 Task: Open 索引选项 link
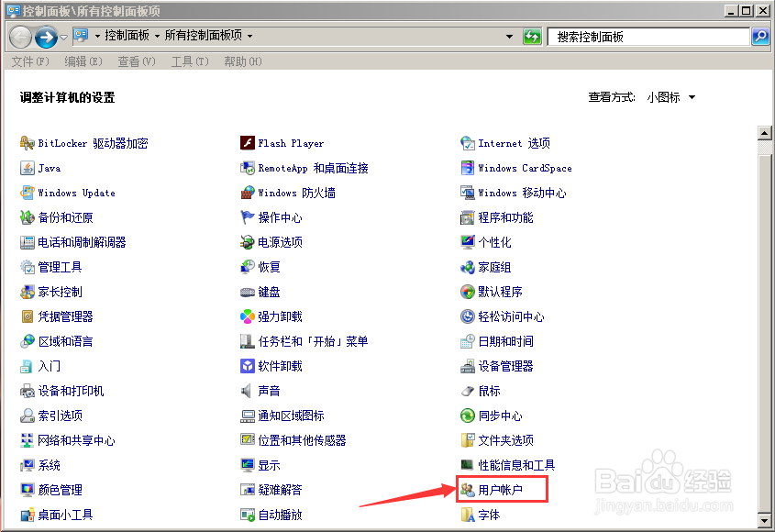pyautogui.click(x=60, y=416)
